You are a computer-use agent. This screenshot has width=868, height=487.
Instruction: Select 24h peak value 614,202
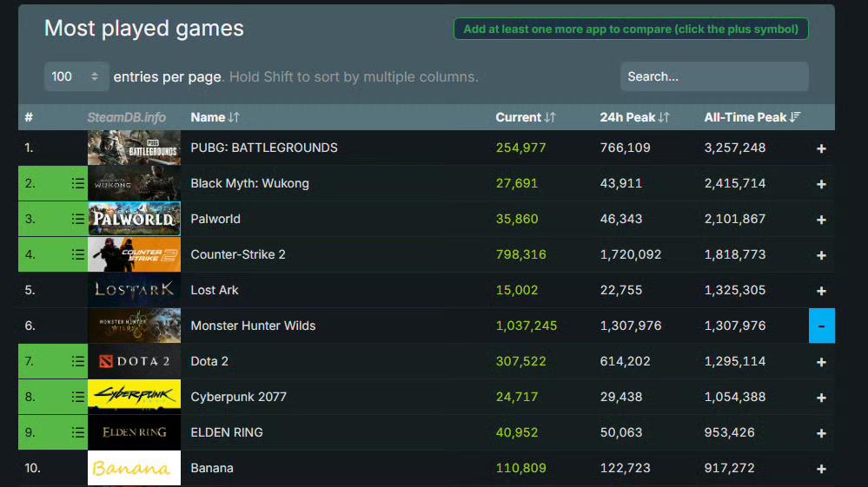[625, 361]
